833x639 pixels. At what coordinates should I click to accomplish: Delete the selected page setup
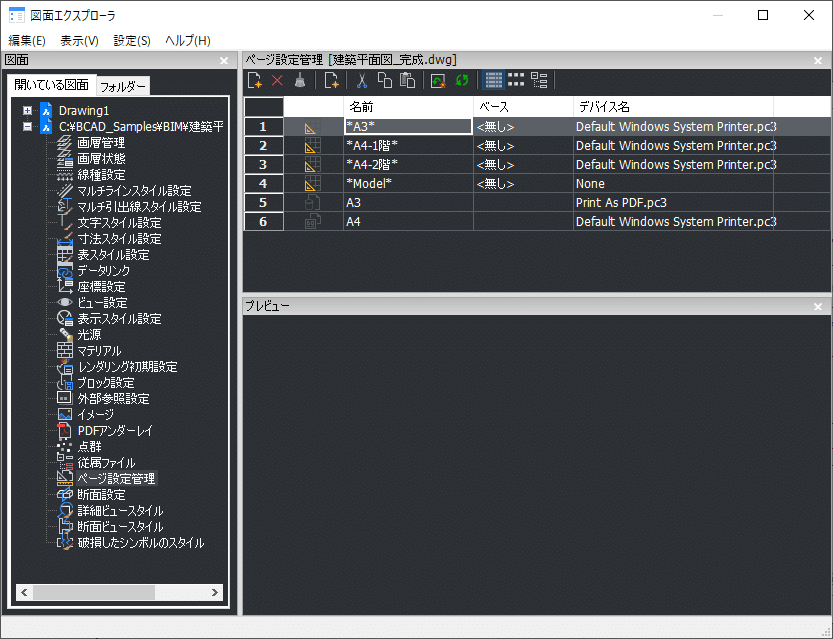coord(276,80)
